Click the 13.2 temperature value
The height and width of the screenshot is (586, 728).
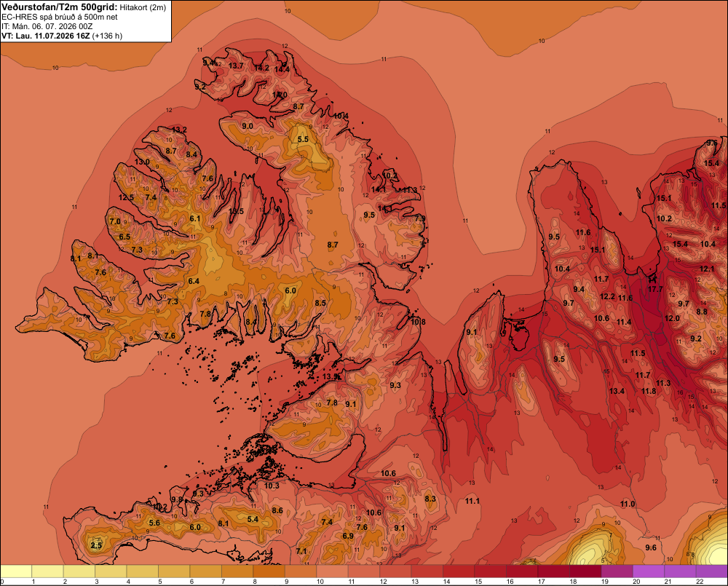[179, 130]
